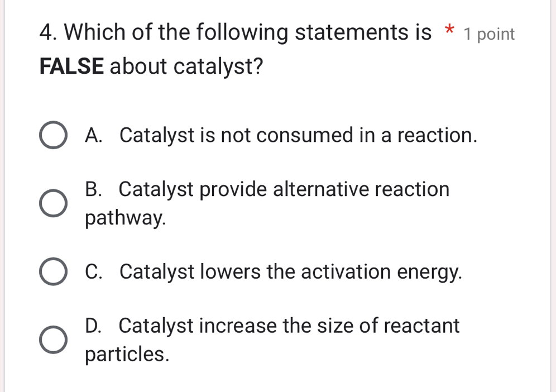Choose the radio button beside option B
This screenshot has height=392, width=556.
coord(54,204)
